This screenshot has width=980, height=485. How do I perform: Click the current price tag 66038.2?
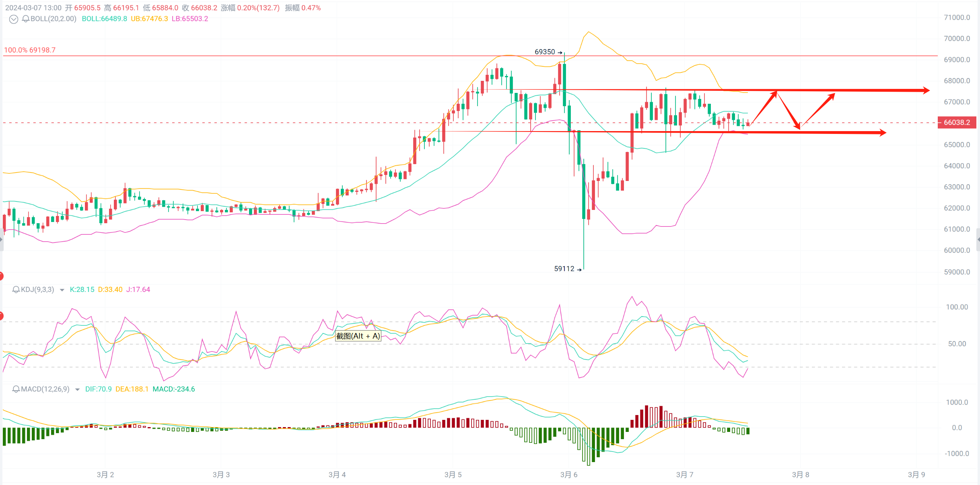pyautogui.click(x=957, y=122)
